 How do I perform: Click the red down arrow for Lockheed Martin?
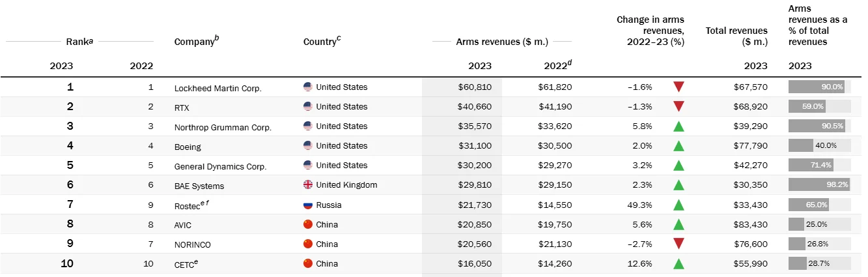[x=679, y=87]
